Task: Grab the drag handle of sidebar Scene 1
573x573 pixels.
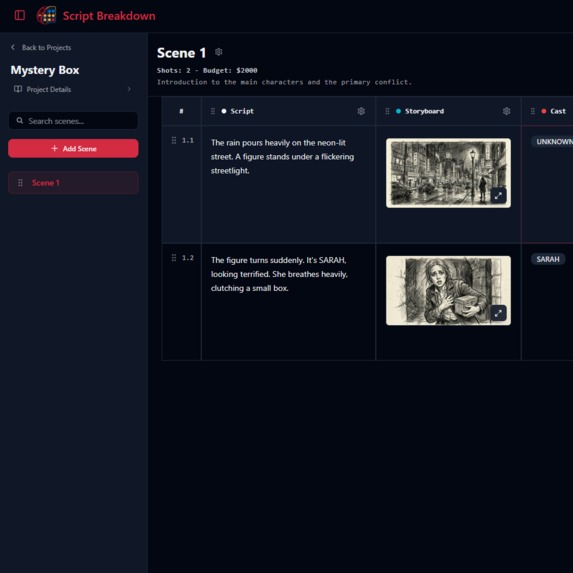Action: click(20, 183)
